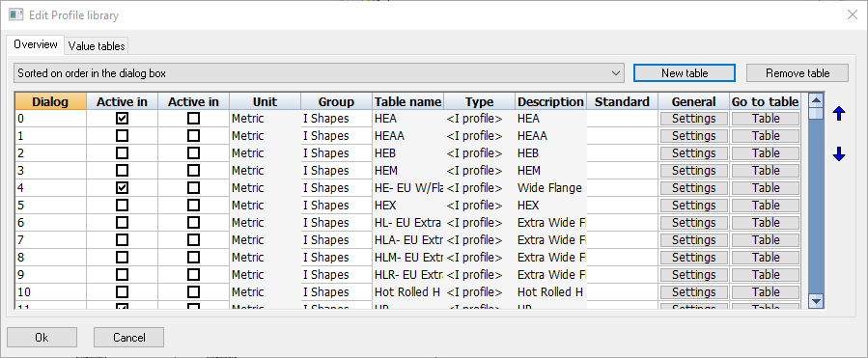Confirm changes with the Ok button
The height and width of the screenshot is (358, 868).
tap(42, 338)
